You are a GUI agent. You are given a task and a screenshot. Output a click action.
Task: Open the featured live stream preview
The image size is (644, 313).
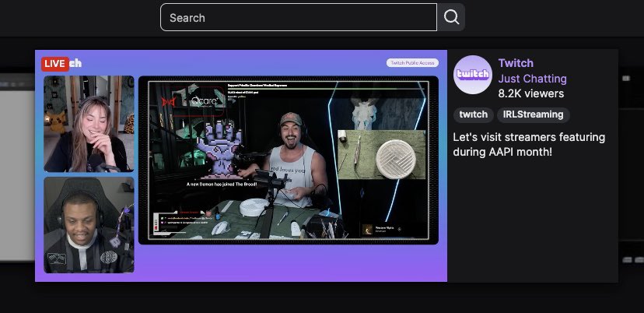tap(241, 166)
